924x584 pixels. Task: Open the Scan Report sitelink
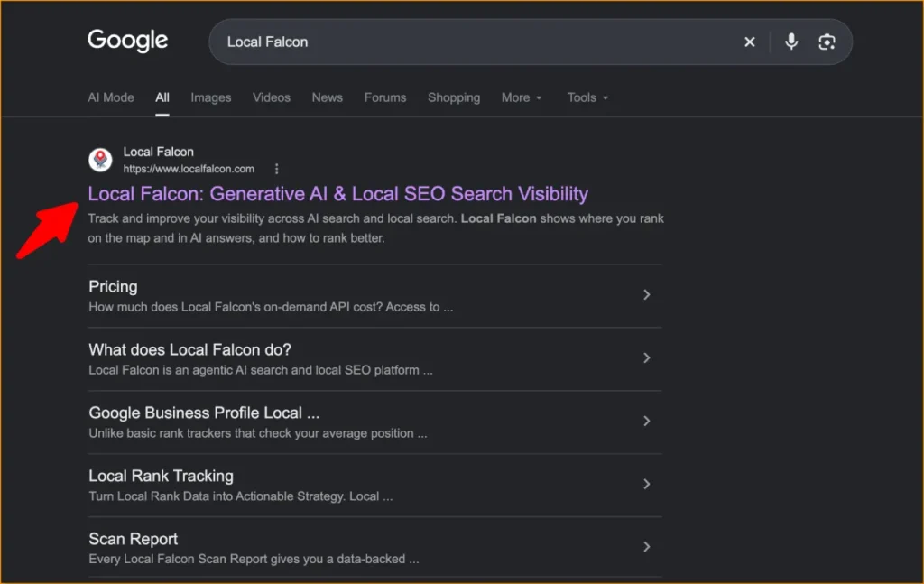click(134, 539)
